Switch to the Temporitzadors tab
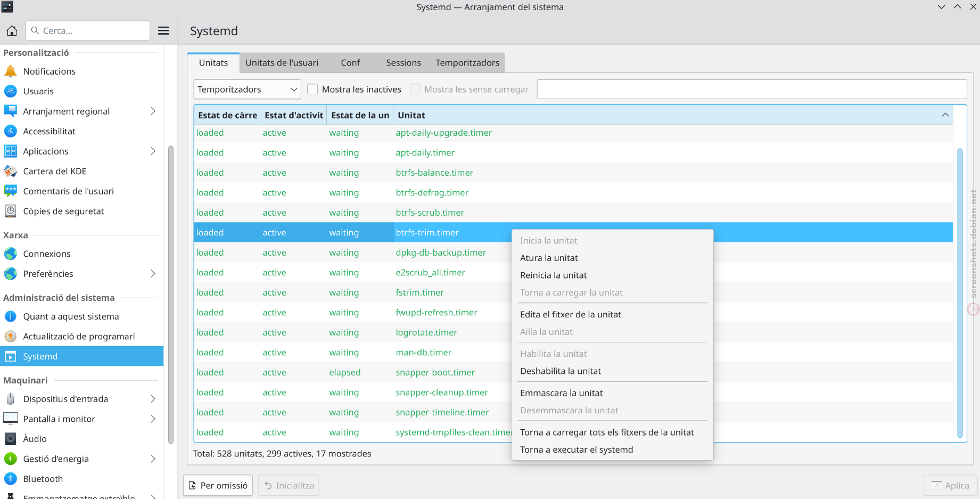This screenshot has height=499, width=980. coord(467,62)
